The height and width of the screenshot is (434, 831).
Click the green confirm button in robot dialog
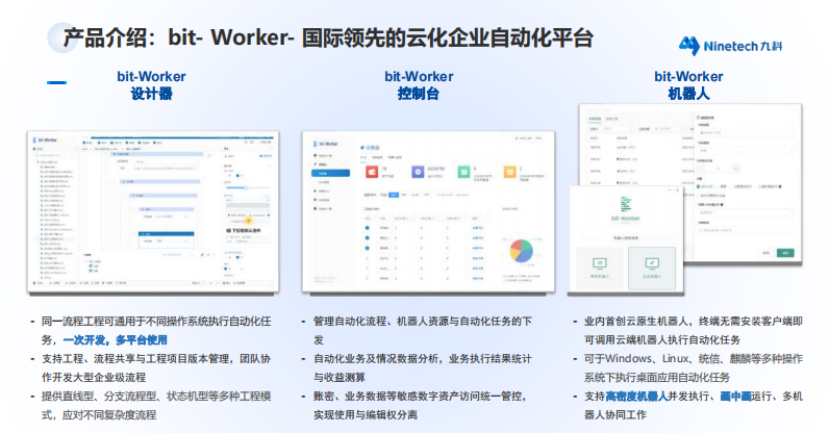coord(785,253)
